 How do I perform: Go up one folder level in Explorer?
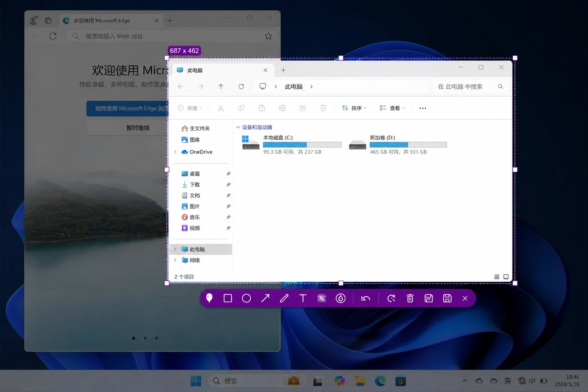[221, 87]
